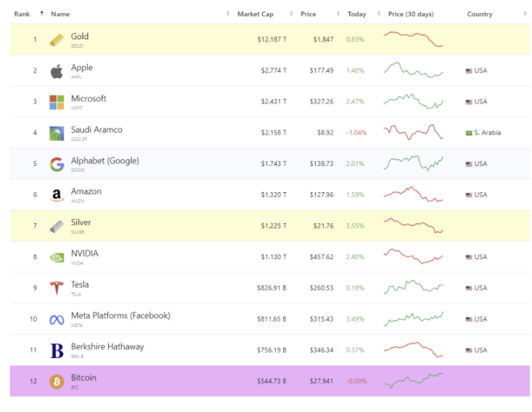Click the Saudi Aramco logo icon
Viewport: 532px width, 412px height.
click(x=56, y=133)
